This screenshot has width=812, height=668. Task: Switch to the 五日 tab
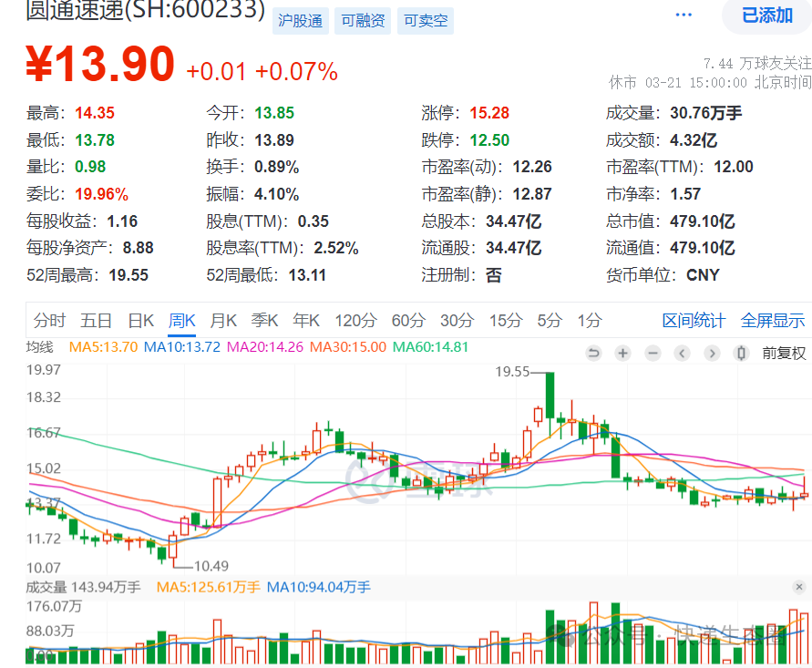(96, 321)
